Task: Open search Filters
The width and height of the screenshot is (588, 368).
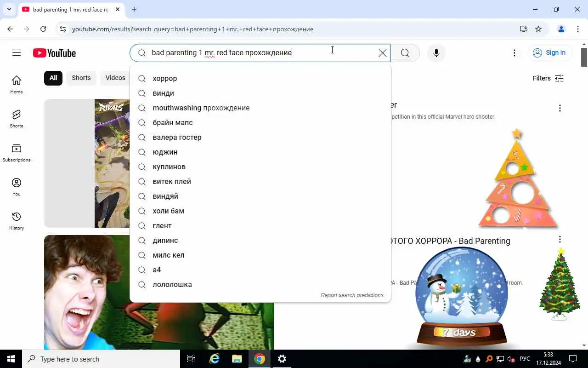Action: (x=548, y=78)
